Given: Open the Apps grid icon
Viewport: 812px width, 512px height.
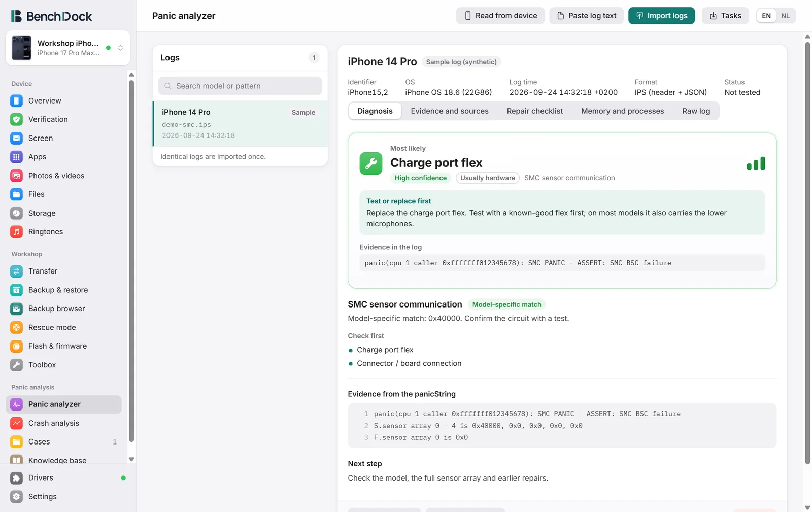Looking at the screenshot, I should point(16,157).
